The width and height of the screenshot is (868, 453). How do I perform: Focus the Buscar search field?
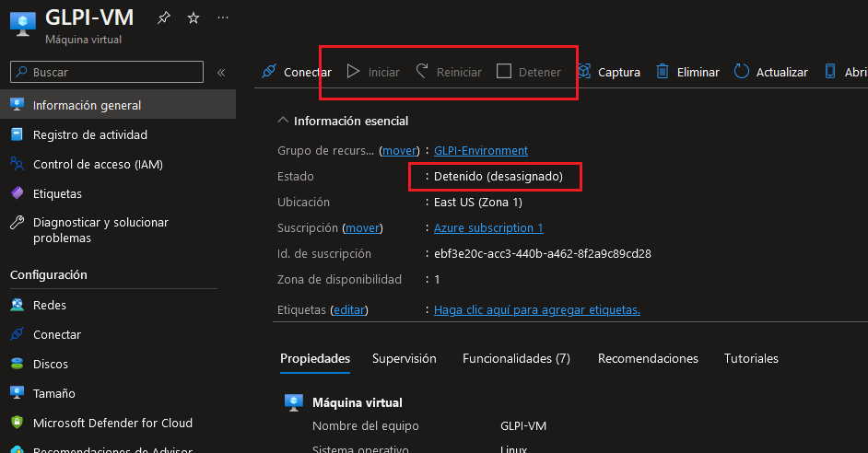107,72
